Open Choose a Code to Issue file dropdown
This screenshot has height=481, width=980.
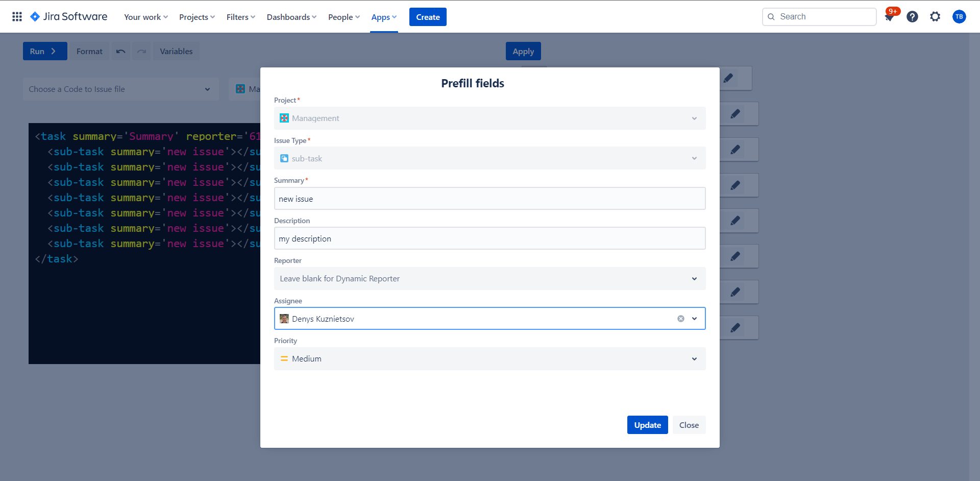click(x=121, y=89)
